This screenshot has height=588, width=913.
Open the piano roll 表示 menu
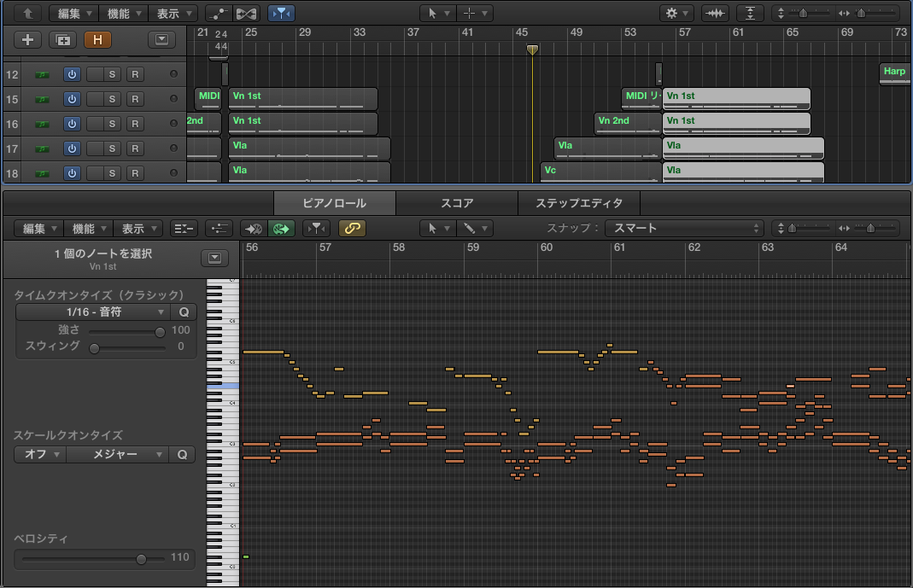[138, 229]
